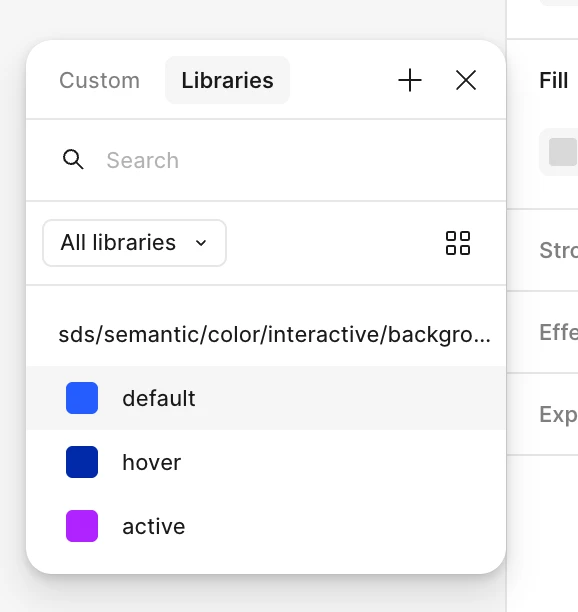This screenshot has width=578, height=612.
Task: Select the active color variable label
Action: coord(154,527)
